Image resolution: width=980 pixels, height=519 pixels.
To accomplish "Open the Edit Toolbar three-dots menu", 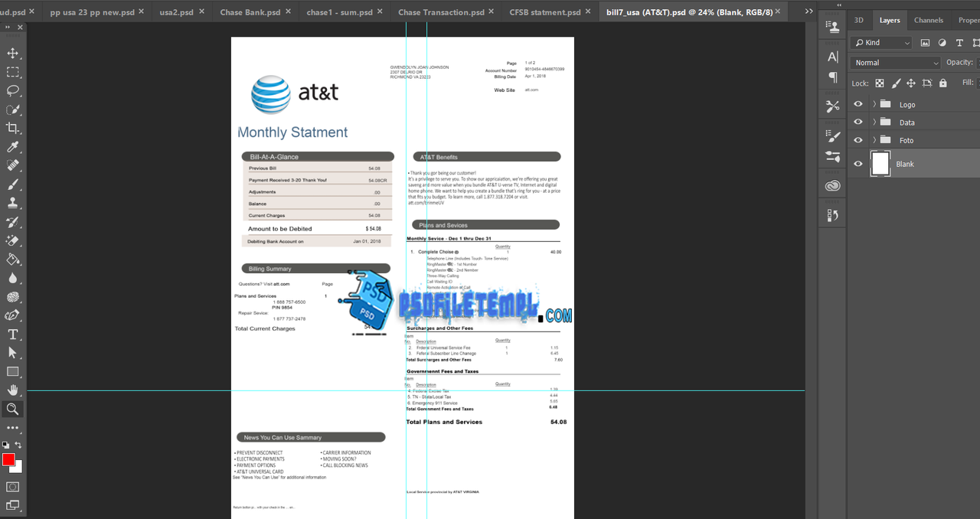I will [x=13, y=428].
